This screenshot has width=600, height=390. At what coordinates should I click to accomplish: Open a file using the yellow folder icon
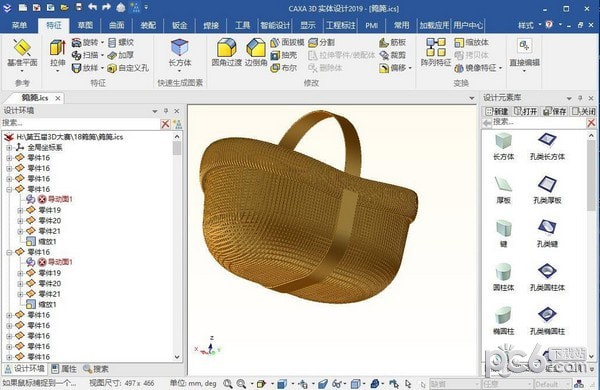64,7
